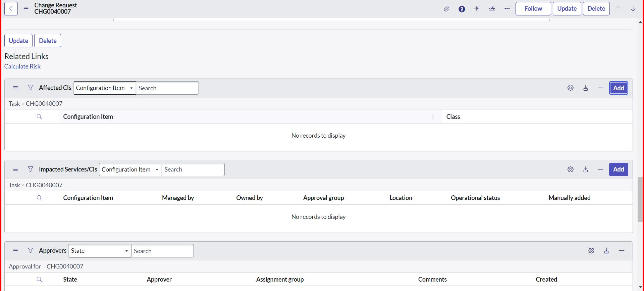Click the Impacted Services/CIs filter funnel

pyautogui.click(x=31, y=169)
